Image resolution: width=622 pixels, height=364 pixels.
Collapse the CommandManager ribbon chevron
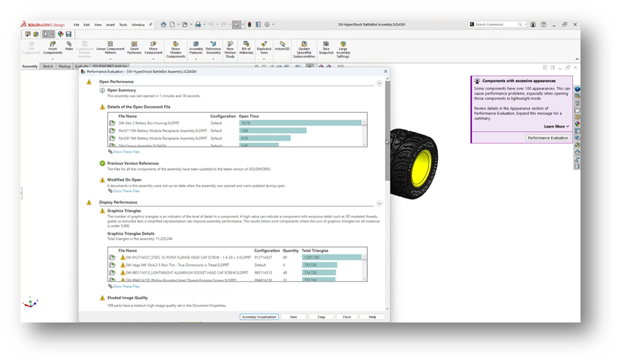pos(577,59)
